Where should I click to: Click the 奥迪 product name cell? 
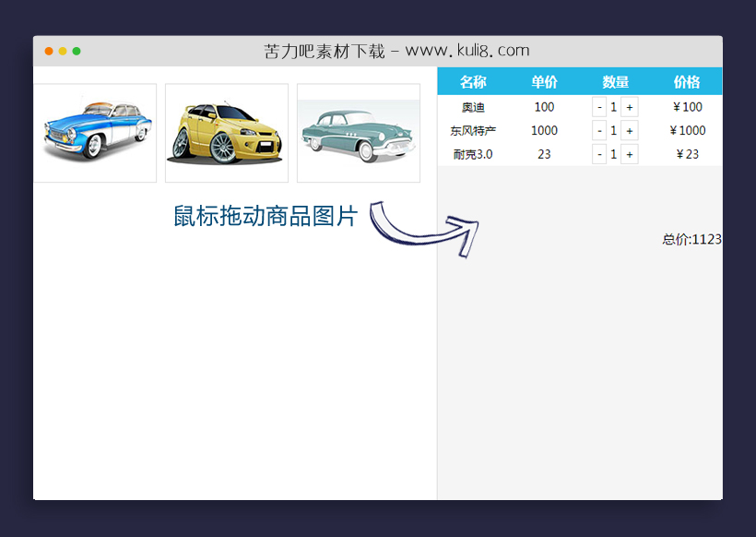(473, 106)
